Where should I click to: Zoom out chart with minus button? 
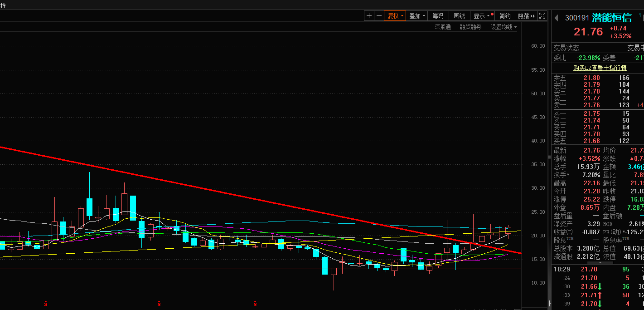379,16
